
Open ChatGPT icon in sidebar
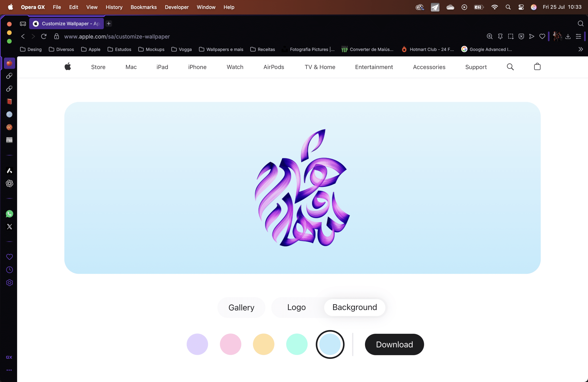(x=9, y=183)
